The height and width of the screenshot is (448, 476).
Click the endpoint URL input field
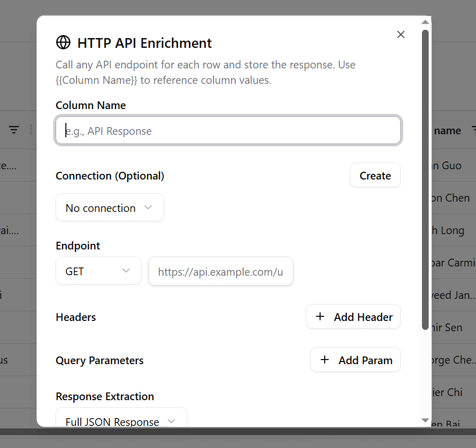click(220, 272)
